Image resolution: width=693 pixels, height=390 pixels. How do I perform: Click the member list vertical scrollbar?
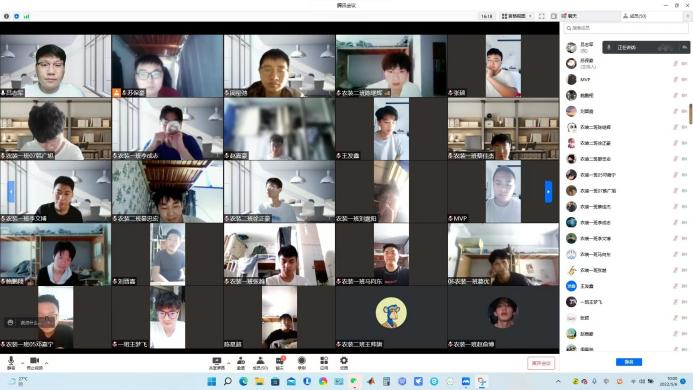click(x=691, y=114)
